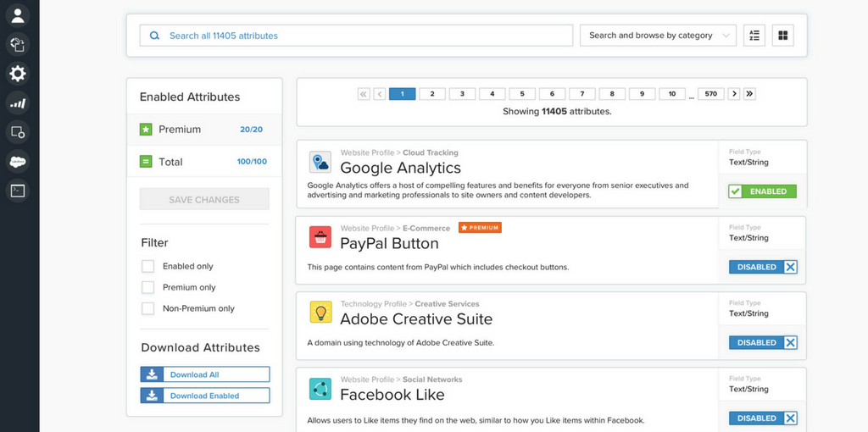Image resolution: width=868 pixels, height=432 pixels.
Task: Jump to last page arrow
Action: point(749,94)
